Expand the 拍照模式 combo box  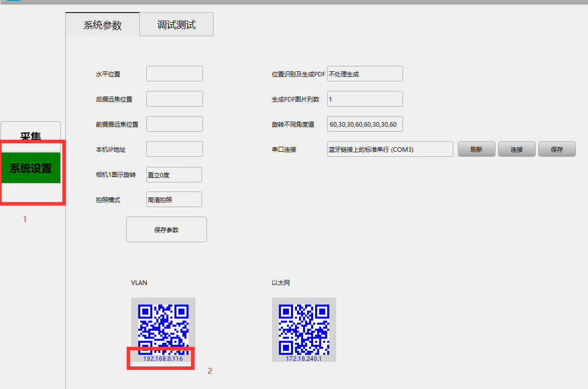click(174, 200)
